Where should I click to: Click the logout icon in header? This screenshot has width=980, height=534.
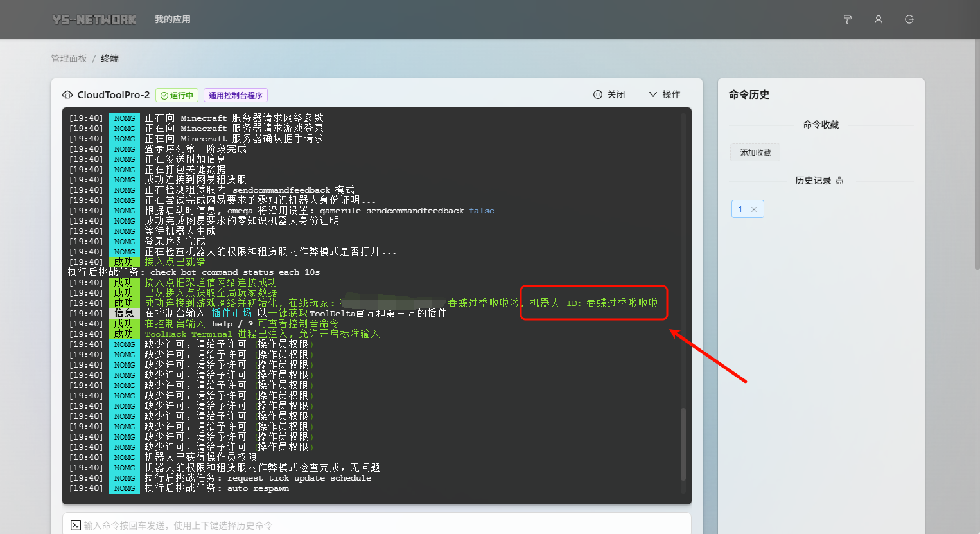click(x=909, y=19)
